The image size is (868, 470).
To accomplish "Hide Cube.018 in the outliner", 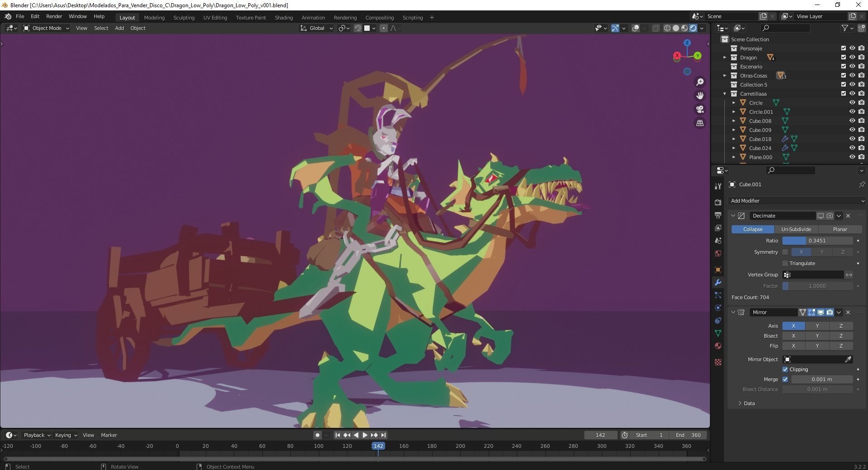I will (852, 139).
